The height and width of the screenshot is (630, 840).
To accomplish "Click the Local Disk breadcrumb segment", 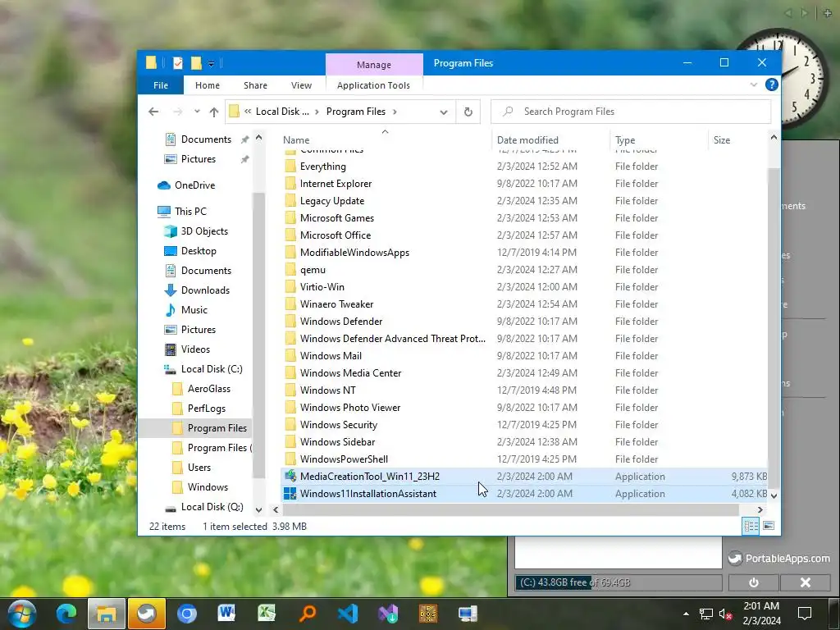I will (282, 112).
